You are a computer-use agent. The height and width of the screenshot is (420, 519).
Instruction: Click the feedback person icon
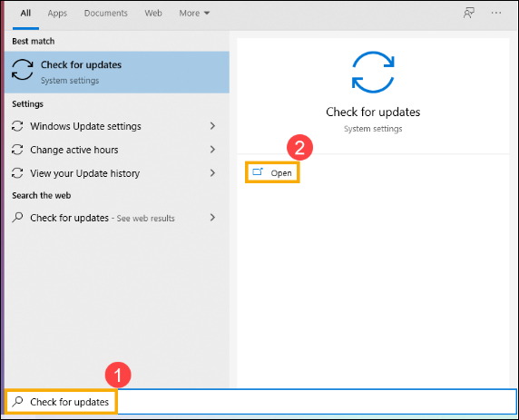469,14
